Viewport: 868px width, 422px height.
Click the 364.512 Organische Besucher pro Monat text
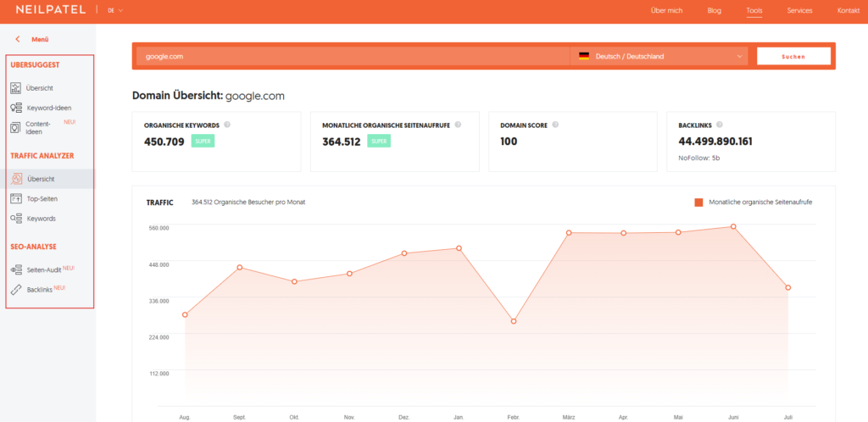248,203
